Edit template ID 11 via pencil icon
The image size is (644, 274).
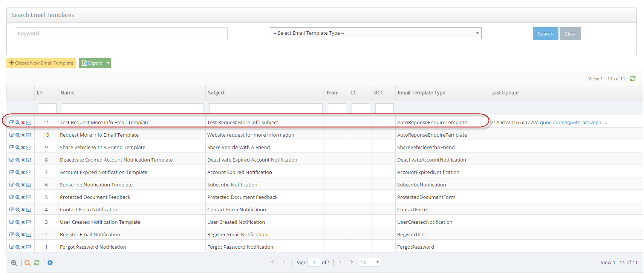(12, 122)
